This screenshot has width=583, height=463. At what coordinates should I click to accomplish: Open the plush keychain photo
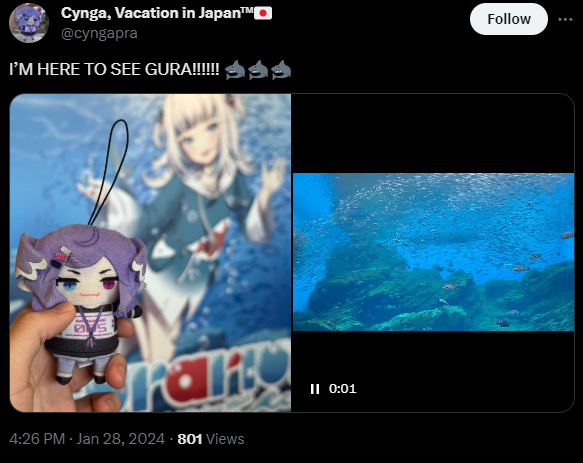click(150, 253)
